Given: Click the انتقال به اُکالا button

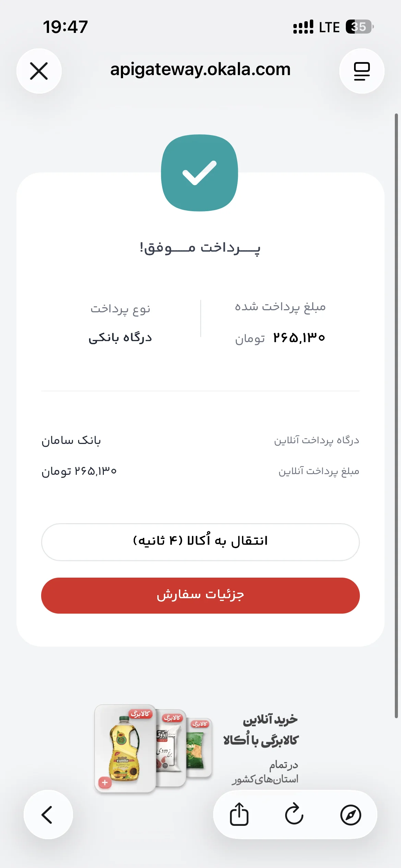Looking at the screenshot, I should pos(200,542).
